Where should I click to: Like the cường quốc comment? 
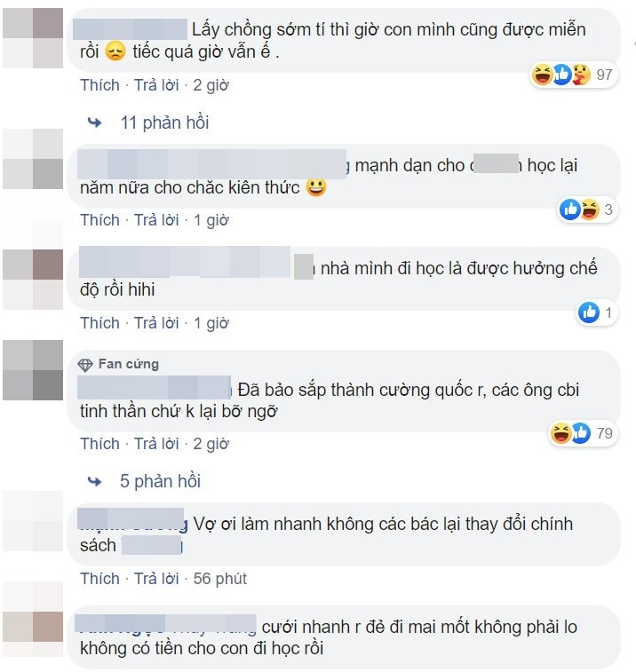tap(99, 444)
